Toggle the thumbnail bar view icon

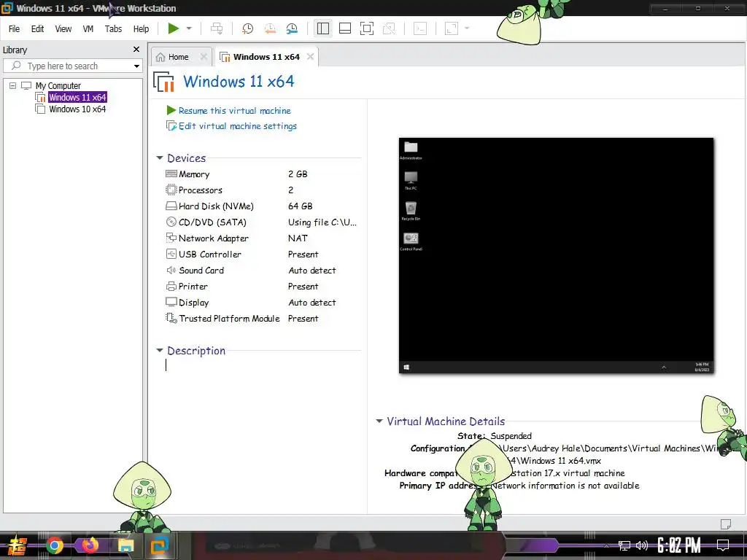click(x=345, y=28)
